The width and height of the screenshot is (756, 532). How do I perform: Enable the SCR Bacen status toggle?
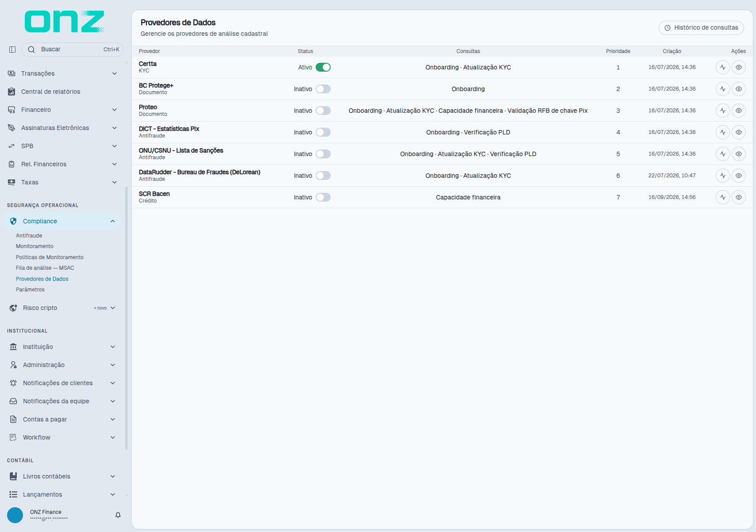click(323, 197)
